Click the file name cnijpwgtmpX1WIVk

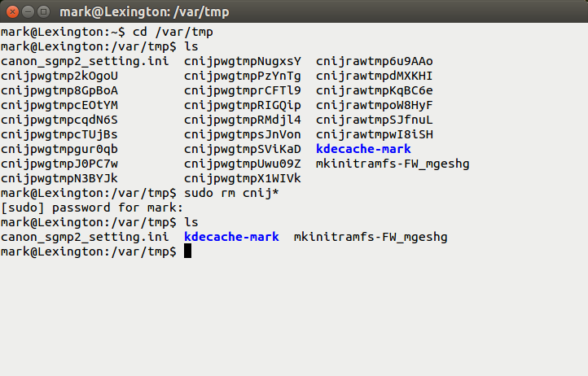243,178
